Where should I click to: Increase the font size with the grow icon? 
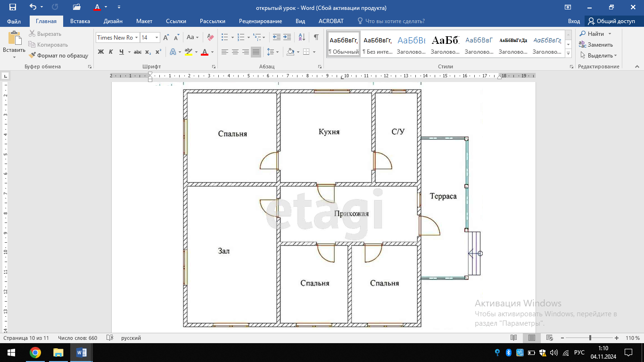pyautogui.click(x=166, y=37)
